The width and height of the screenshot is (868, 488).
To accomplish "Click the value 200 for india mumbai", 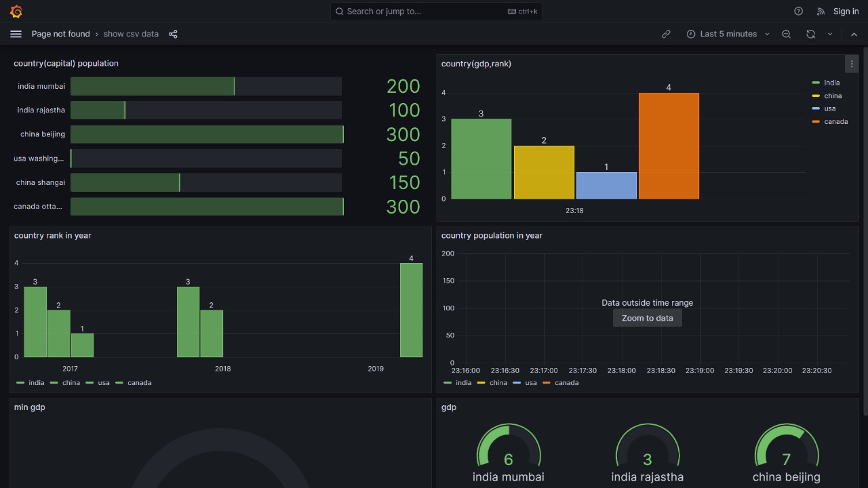I will tap(403, 86).
